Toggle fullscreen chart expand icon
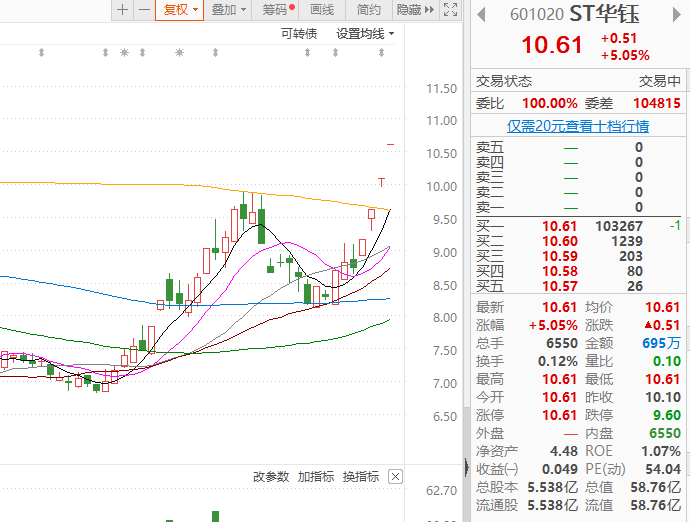690x522 pixels. [x=449, y=10]
